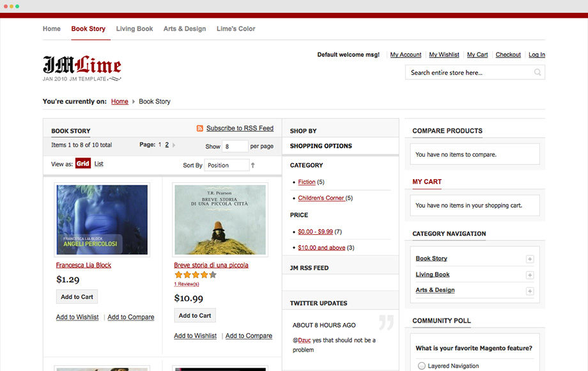Open the Arts & Design menu tab
The width and height of the screenshot is (588, 371).
(185, 29)
